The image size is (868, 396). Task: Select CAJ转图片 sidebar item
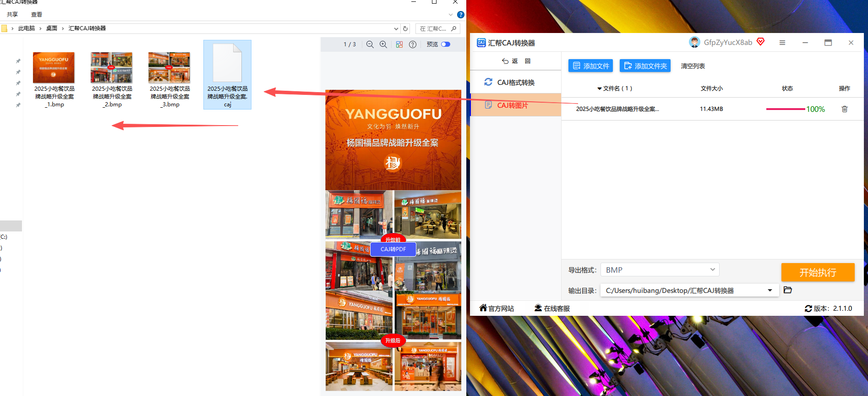[516, 105]
